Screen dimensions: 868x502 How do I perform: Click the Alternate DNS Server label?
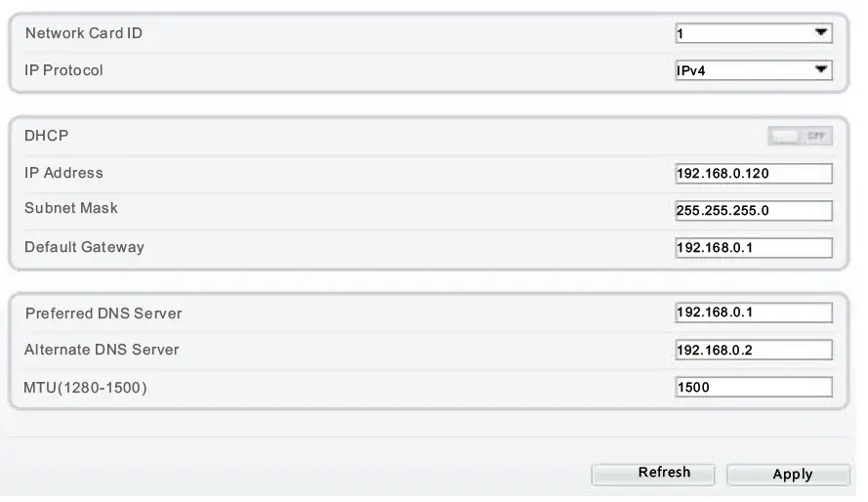(102, 350)
